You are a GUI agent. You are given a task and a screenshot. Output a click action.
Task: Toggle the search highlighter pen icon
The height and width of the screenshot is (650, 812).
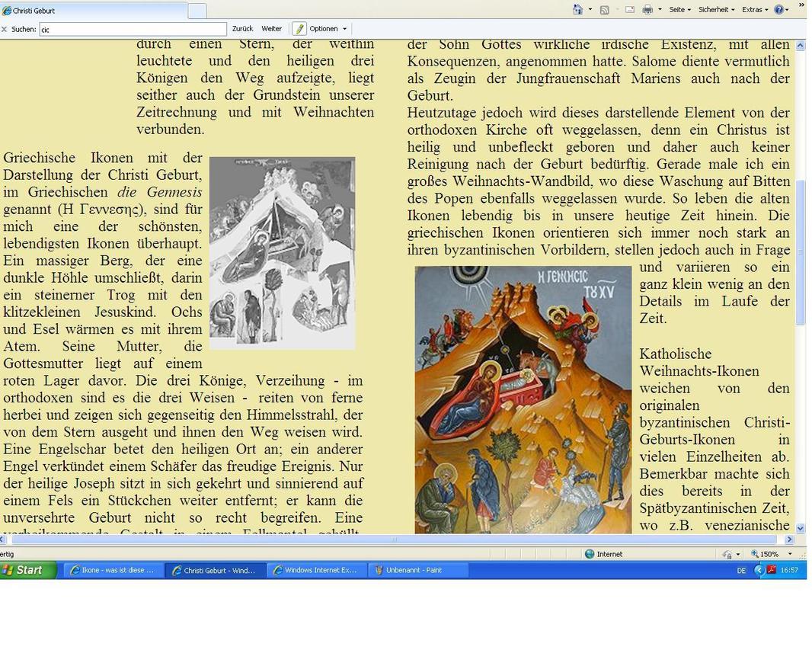[x=299, y=29]
